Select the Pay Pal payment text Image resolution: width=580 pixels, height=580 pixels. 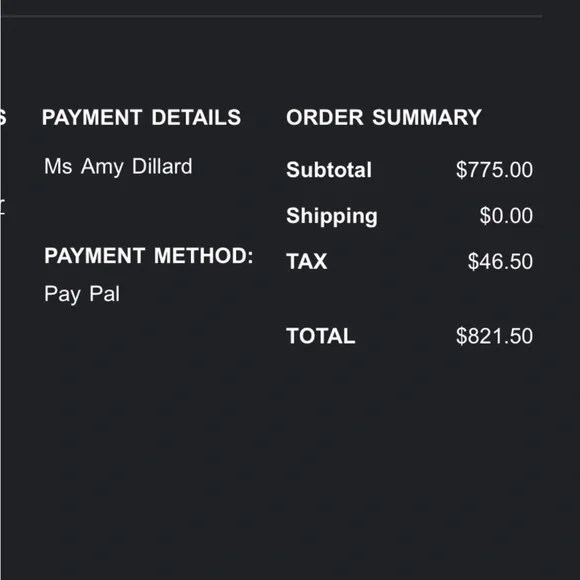pyautogui.click(x=82, y=294)
